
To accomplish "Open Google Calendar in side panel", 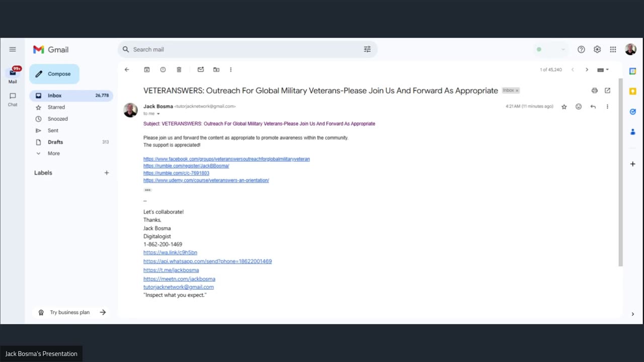I will 633,71.
